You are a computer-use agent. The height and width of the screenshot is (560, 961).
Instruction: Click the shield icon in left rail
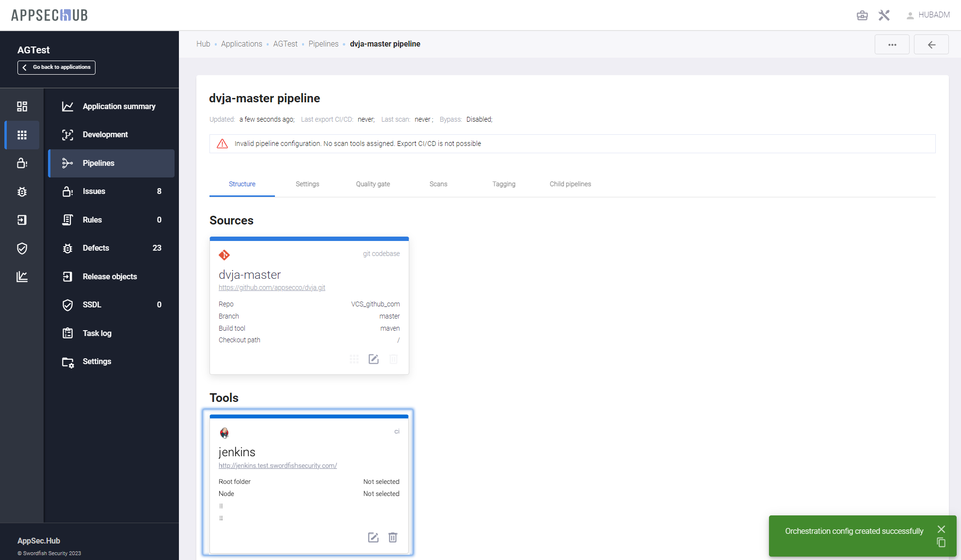22,248
